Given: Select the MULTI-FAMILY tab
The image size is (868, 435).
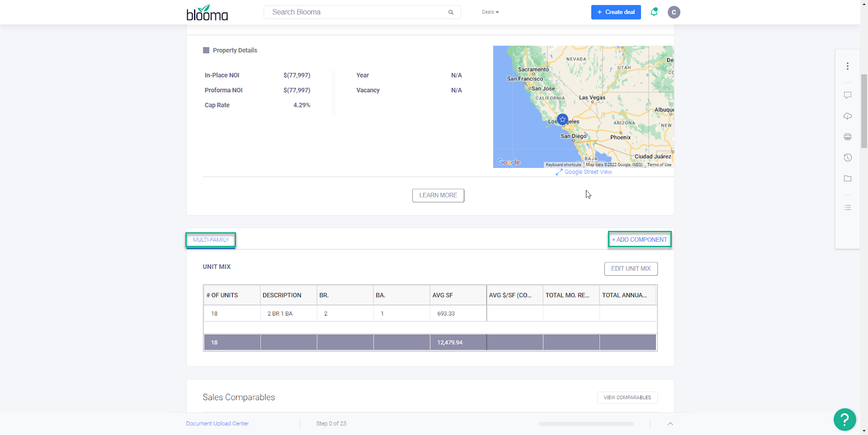Looking at the screenshot, I should 210,240.
